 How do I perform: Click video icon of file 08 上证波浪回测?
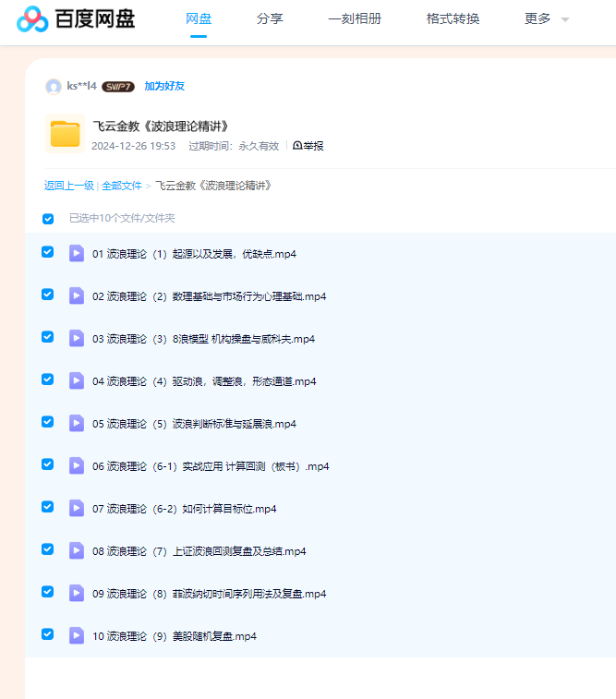[77, 550]
